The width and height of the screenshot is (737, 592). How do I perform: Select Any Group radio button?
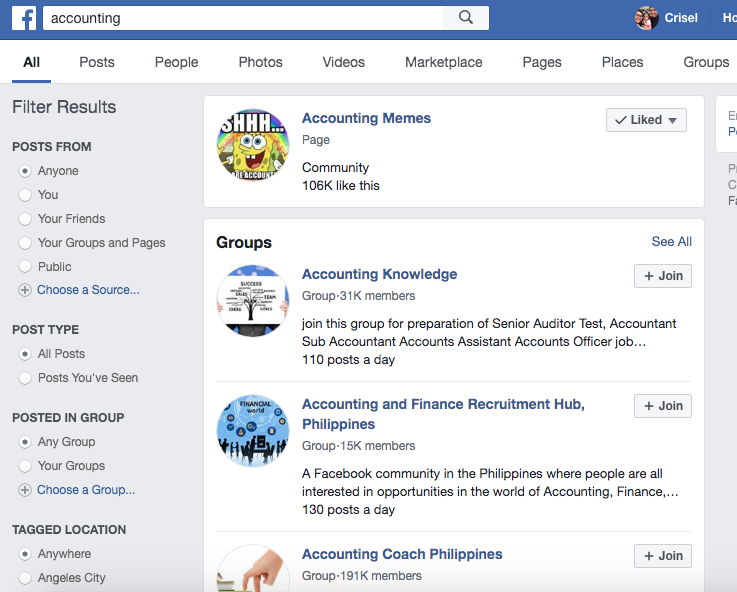(25, 442)
